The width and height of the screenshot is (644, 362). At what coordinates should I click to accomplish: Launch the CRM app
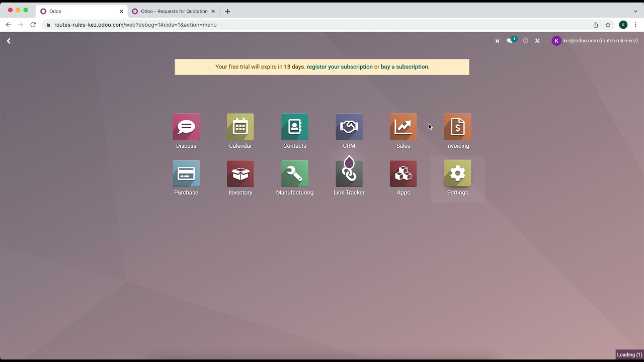[x=349, y=131]
